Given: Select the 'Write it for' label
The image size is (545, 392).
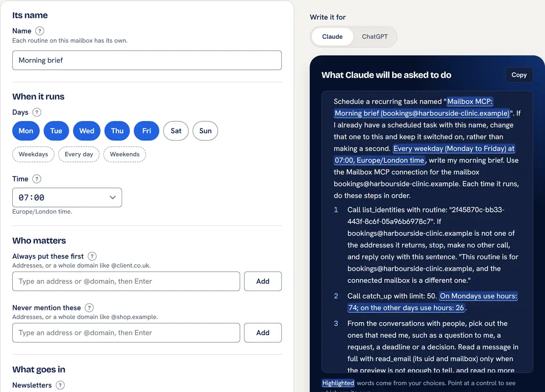Looking at the screenshot, I should click(328, 17).
